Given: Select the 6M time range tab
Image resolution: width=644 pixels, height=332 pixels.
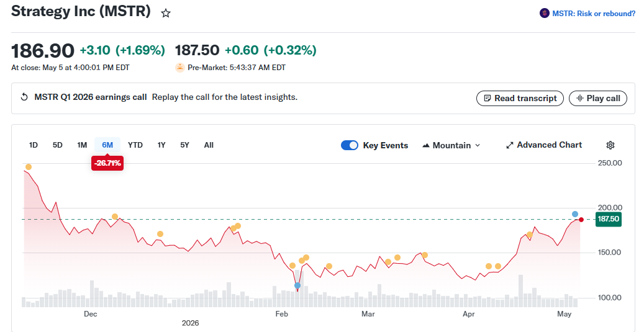Looking at the screenshot, I should tap(107, 145).
